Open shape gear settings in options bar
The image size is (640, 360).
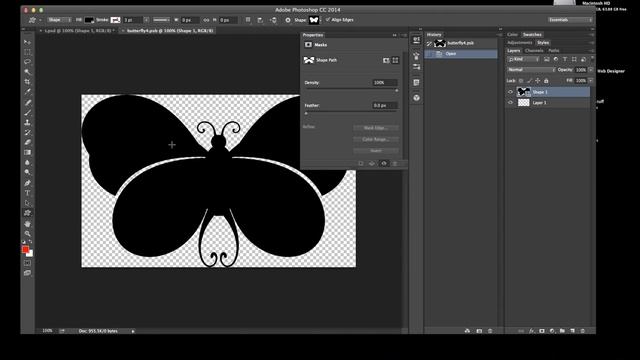[288, 20]
